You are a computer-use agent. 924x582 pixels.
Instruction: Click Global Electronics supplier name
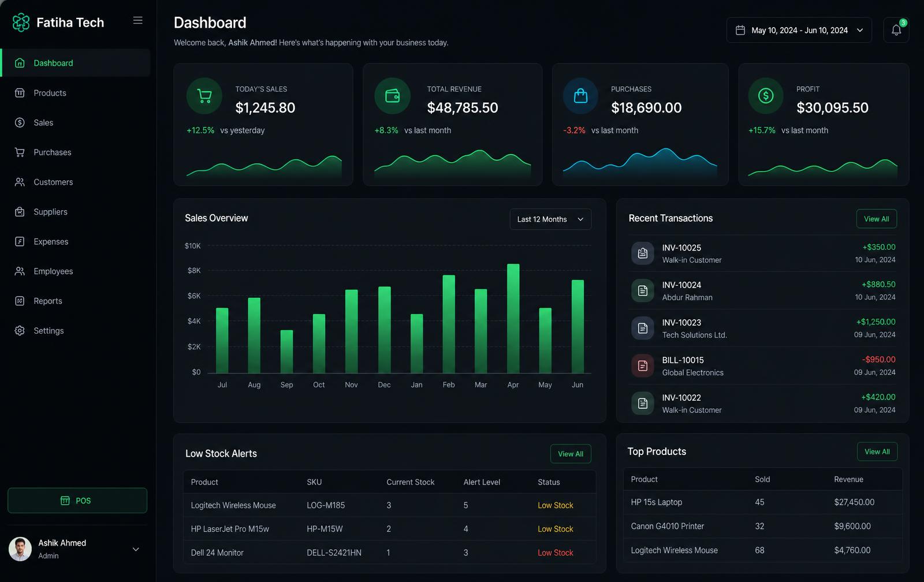tap(693, 372)
